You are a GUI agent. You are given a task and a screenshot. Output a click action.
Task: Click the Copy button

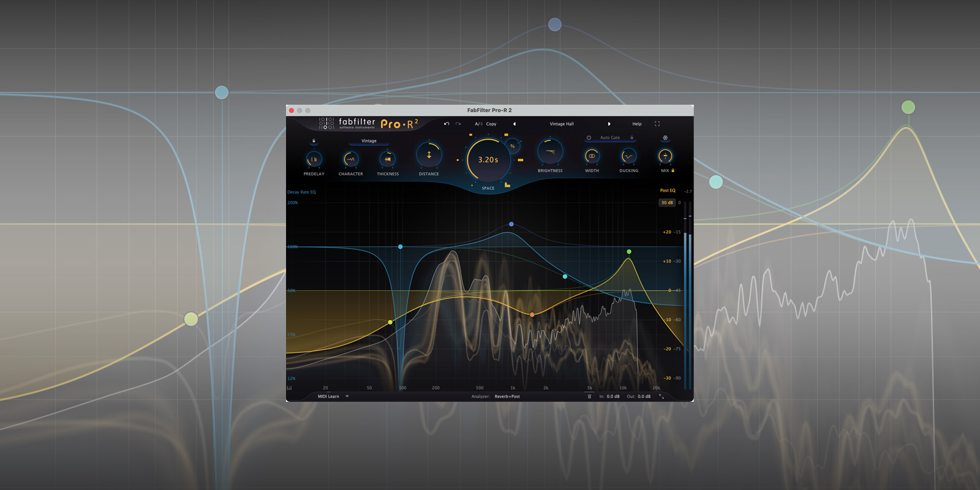(491, 124)
